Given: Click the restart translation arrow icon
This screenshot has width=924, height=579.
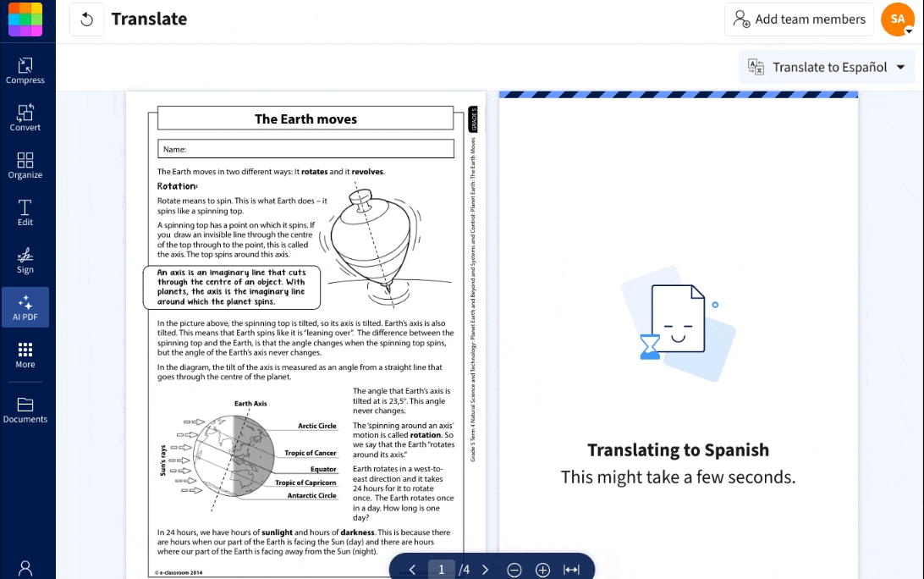Looking at the screenshot, I should 87,19.
